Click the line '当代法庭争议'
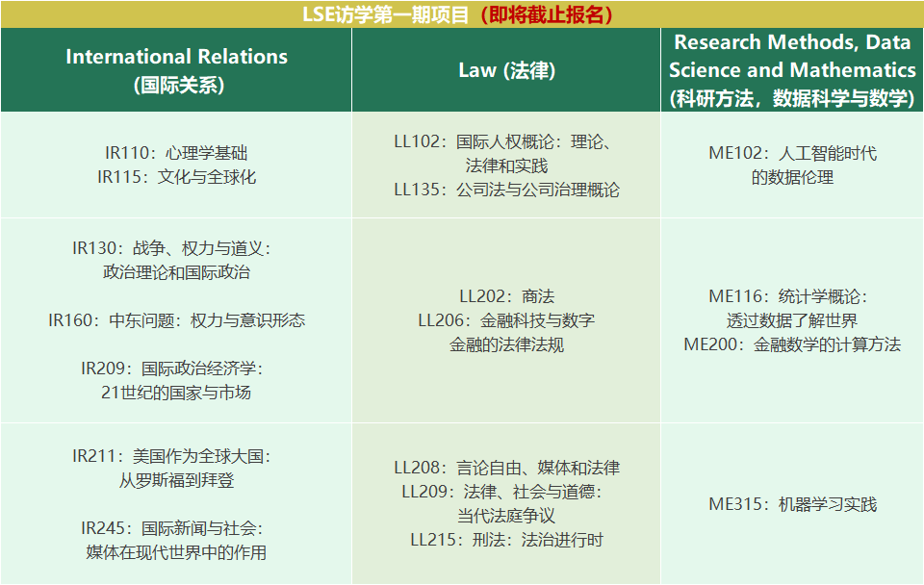Viewport: 924px width, 585px height. click(x=506, y=516)
